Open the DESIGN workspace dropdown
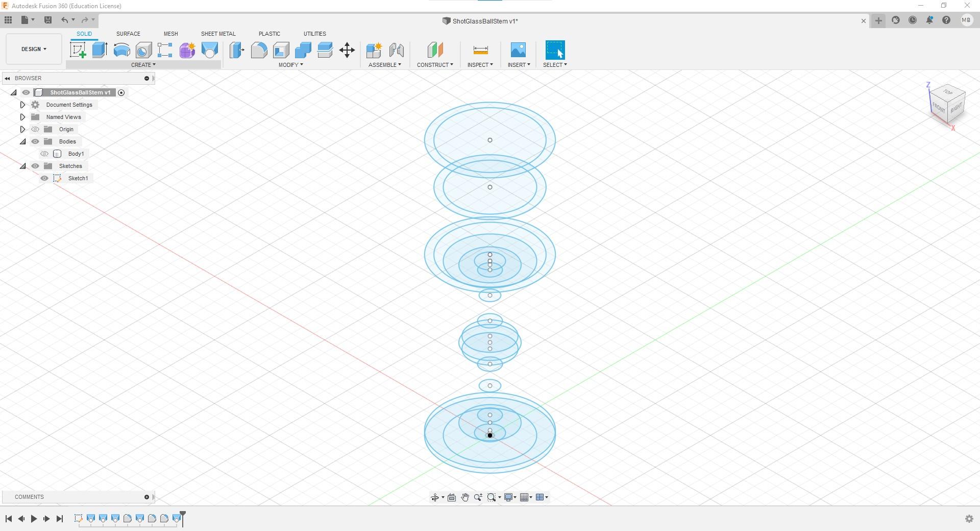The height and width of the screenshot is (531, 980). pyautogui.click(x=34, y=49)
